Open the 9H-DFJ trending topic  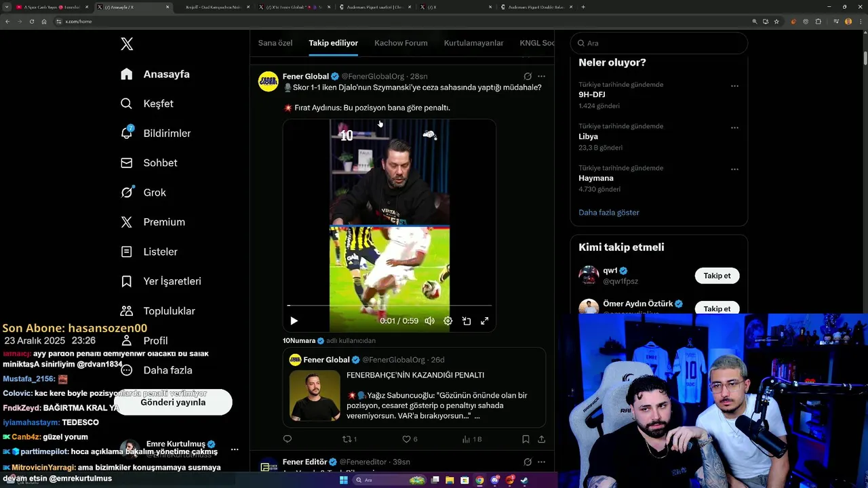pyautogui.click(x=591, y=95)
